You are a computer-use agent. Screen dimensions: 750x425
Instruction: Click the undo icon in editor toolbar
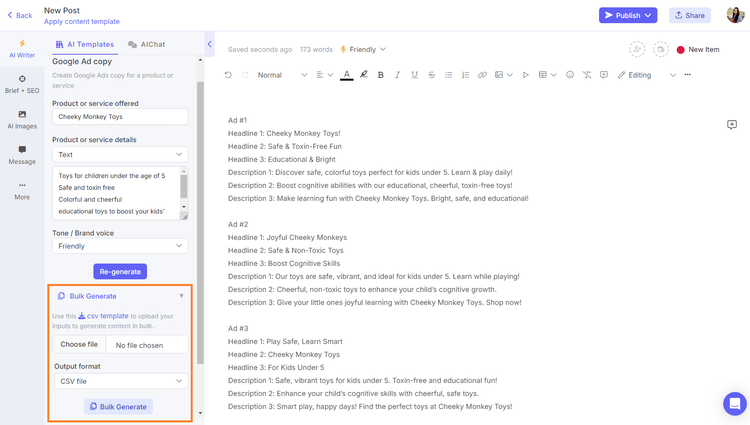click(228, 75)
